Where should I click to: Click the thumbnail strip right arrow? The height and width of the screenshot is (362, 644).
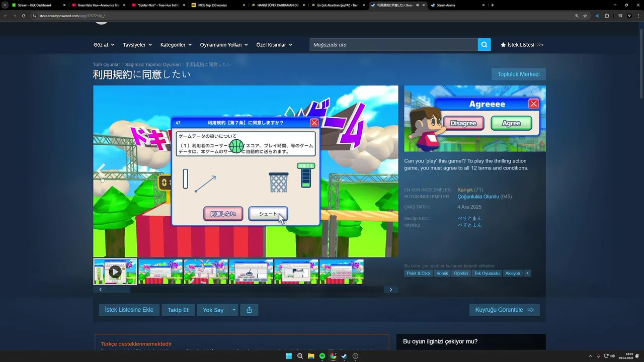pos(391,290)
